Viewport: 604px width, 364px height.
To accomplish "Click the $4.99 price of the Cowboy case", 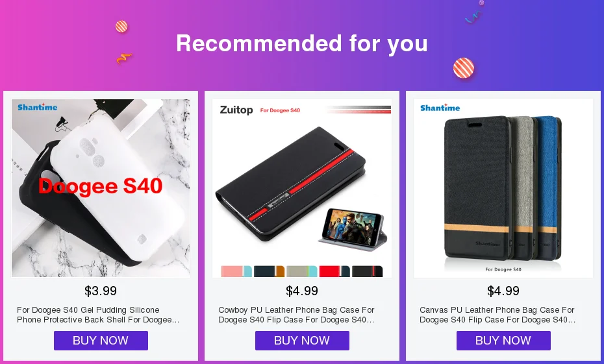I will tap(302, 291).
